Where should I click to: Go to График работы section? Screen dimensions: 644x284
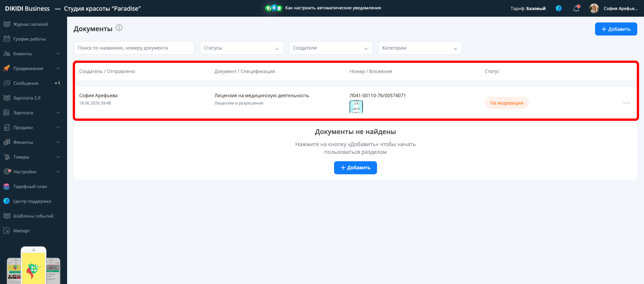pyautogui.click(x=30, y=39)
